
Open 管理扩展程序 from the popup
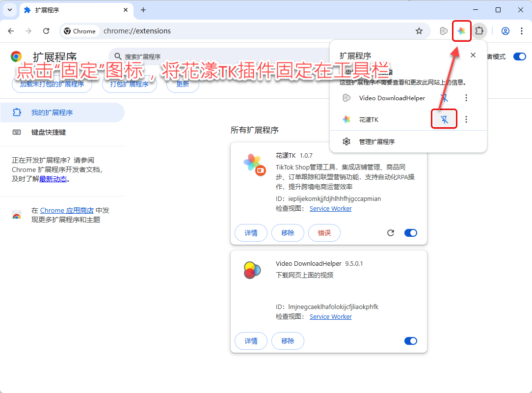click(376, 141)
